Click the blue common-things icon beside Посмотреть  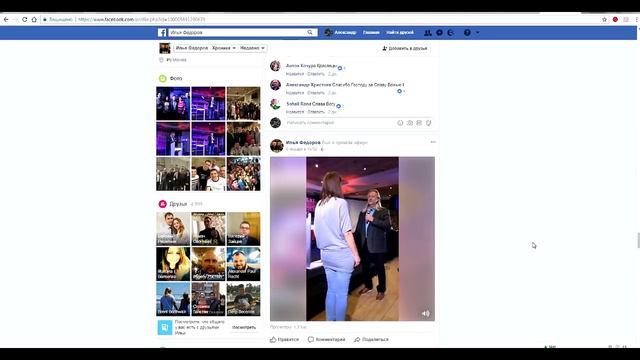[165, 327]
